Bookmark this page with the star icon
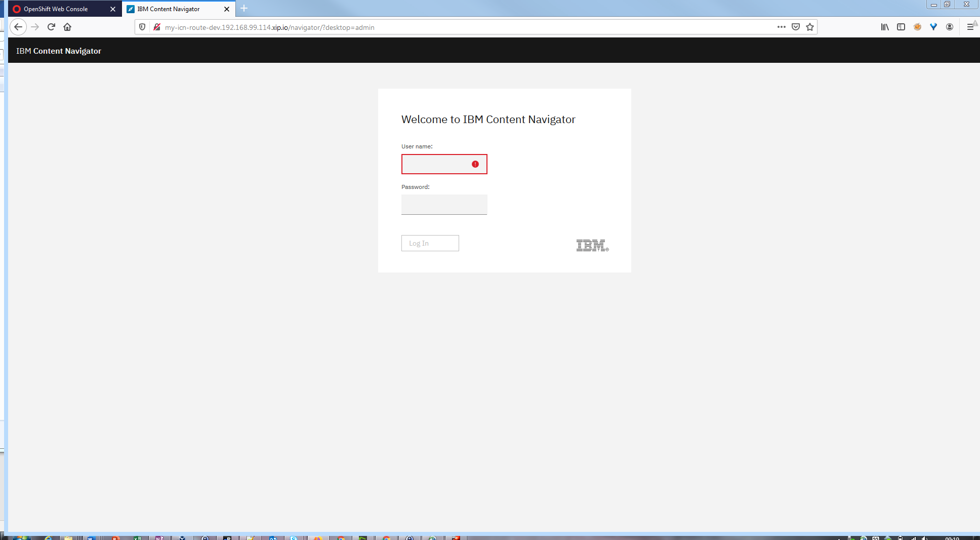The image size is (980, 540). tap(810, 27)
